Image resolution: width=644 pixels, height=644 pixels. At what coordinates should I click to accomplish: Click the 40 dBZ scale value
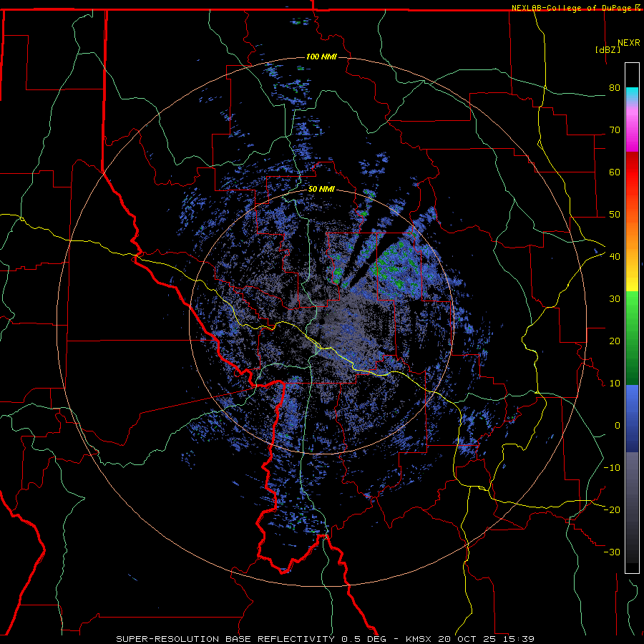point(615,257)
